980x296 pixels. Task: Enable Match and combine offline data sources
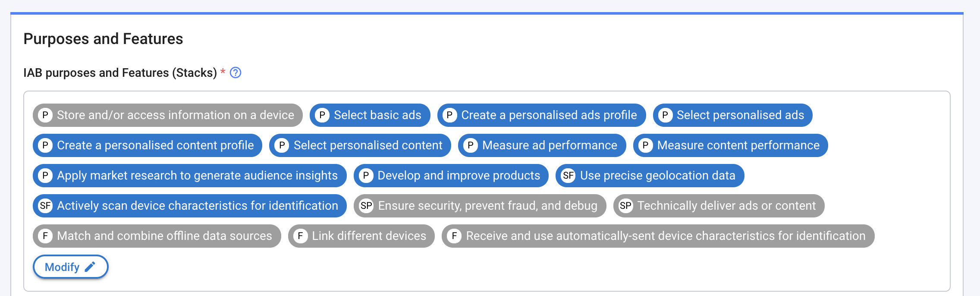tap(157, 236)
